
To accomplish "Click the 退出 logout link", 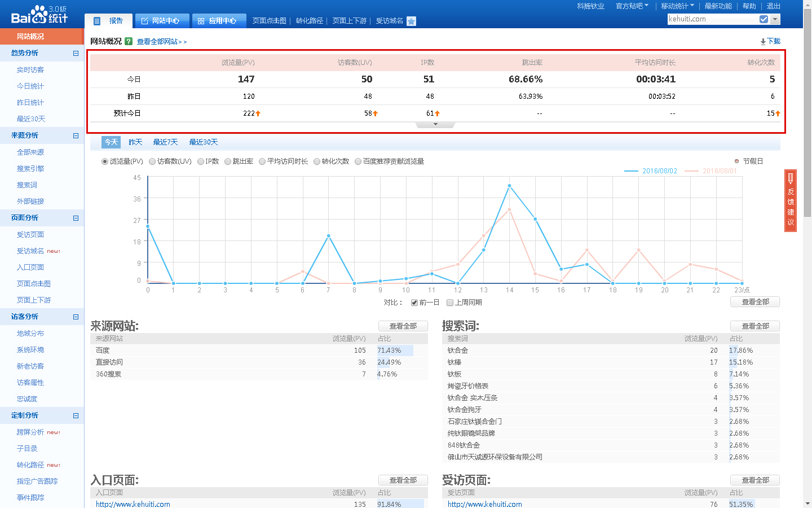I will point(774,6).
